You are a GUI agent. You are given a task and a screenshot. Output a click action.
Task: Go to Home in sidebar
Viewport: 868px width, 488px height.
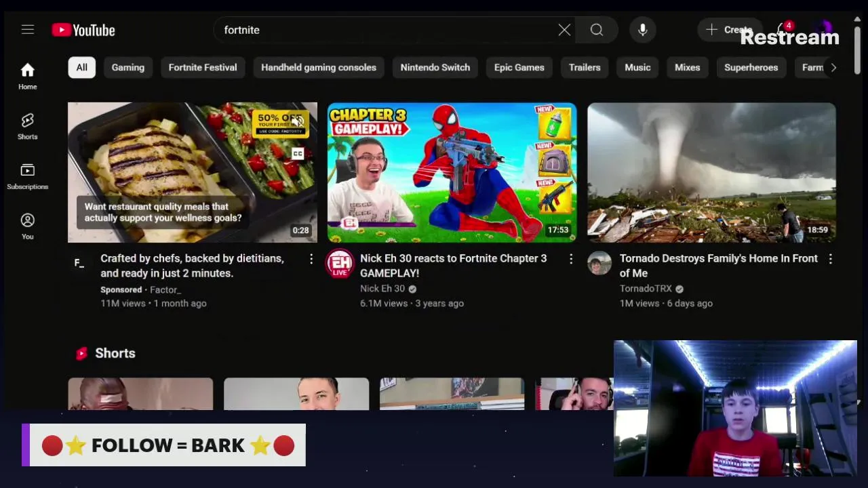pos(27,76)
